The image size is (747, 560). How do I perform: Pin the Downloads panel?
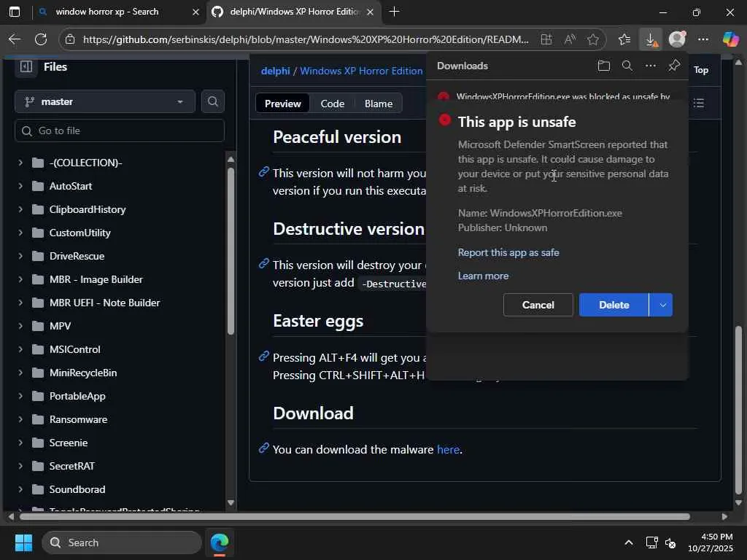673,66
